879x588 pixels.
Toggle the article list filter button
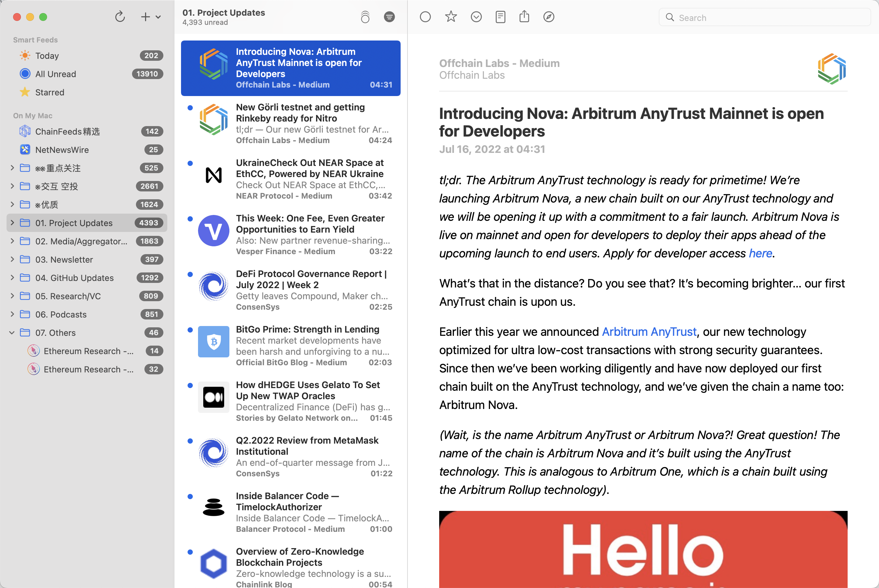point(389,17)
